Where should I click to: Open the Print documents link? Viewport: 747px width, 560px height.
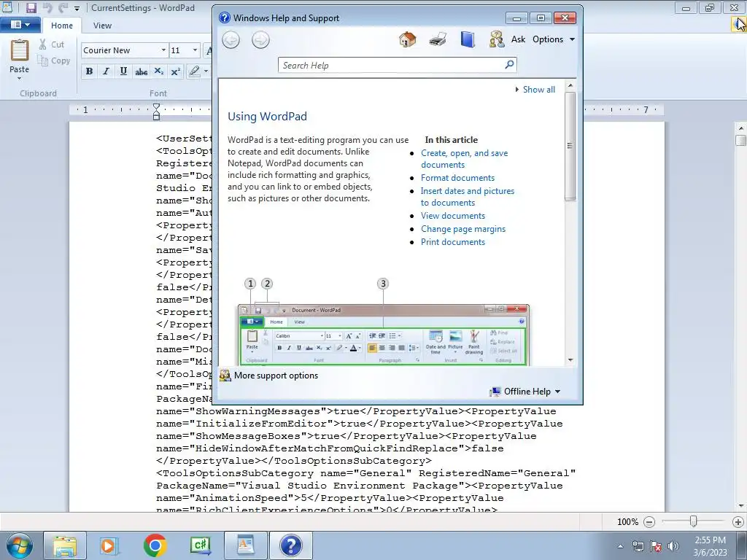(x=453, y=242)
